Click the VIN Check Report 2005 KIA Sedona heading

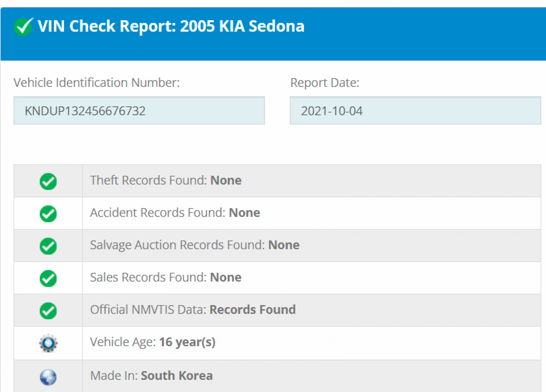tap(171, 26)
